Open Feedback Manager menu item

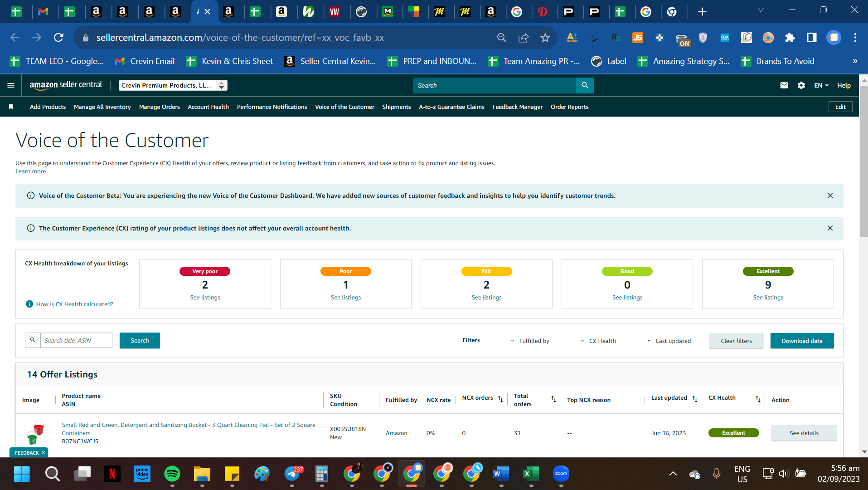[x=518, y=107]
